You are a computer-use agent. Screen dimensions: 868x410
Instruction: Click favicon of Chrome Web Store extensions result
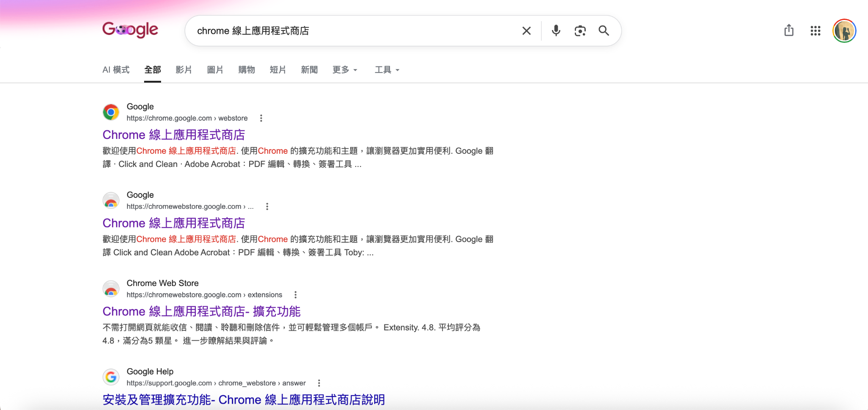point(111,289)
